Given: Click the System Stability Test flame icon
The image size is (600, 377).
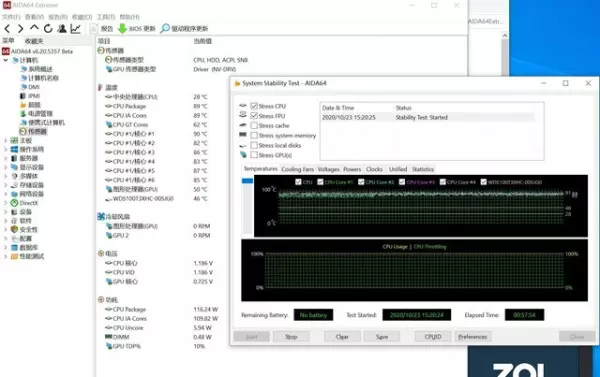Looking at the screenshot, I should [237, 83].
